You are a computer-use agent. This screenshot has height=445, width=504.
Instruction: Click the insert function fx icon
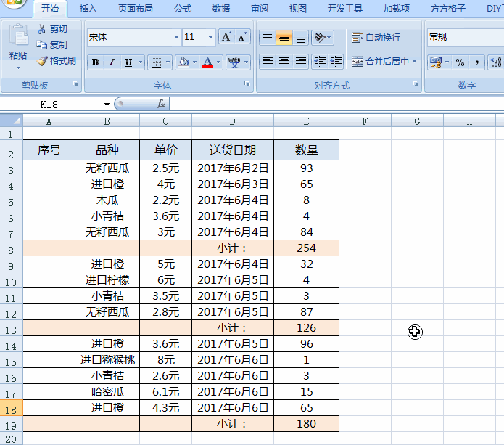tap(161, 105)
